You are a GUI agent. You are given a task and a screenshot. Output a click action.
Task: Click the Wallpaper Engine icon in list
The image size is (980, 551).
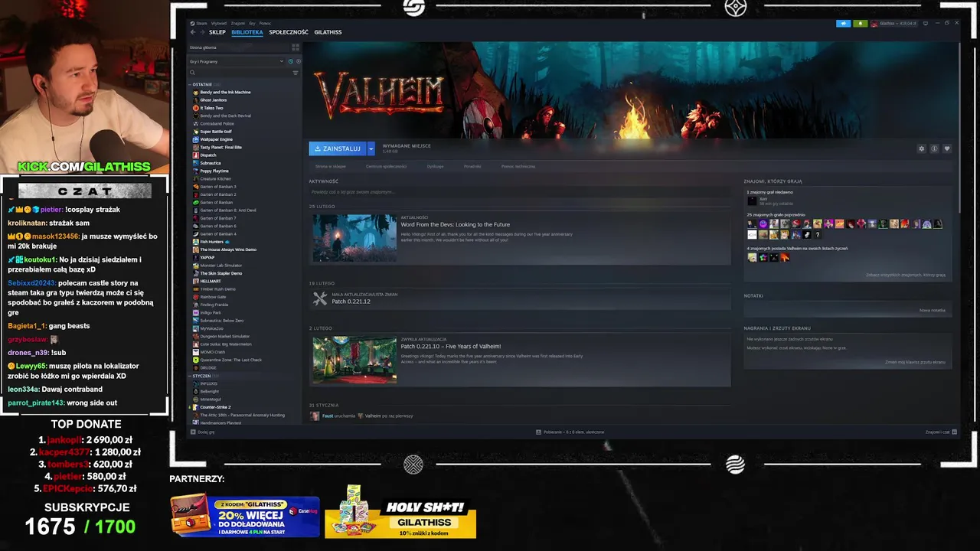pos(195,139)
